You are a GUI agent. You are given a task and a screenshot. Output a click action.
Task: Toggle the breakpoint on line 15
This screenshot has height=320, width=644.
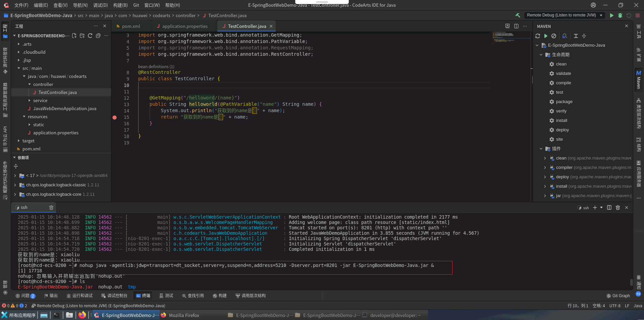click(x=115, y=118)
